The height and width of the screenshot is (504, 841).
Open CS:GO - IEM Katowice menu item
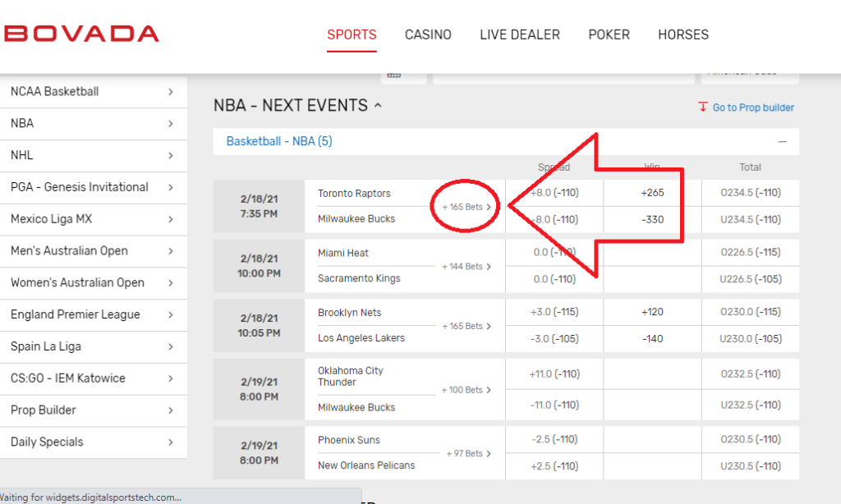tap(94, 378)
